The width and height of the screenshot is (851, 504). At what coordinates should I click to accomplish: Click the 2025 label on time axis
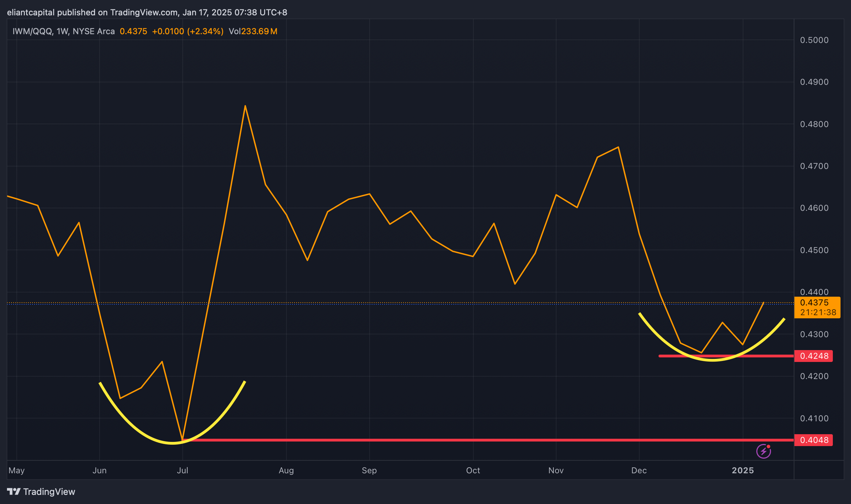(743, 470)
